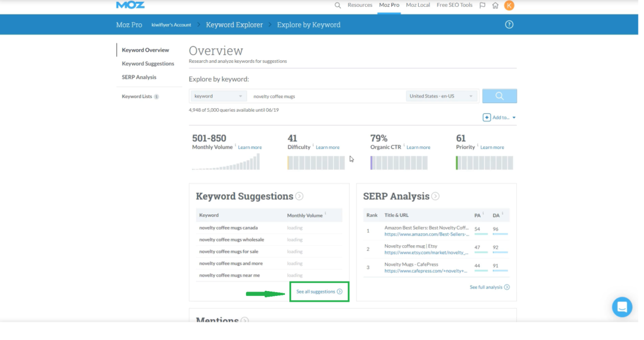This screenshot has width=644, height=340.
Task: Click the DA column header
Action: tap(496, 215)
